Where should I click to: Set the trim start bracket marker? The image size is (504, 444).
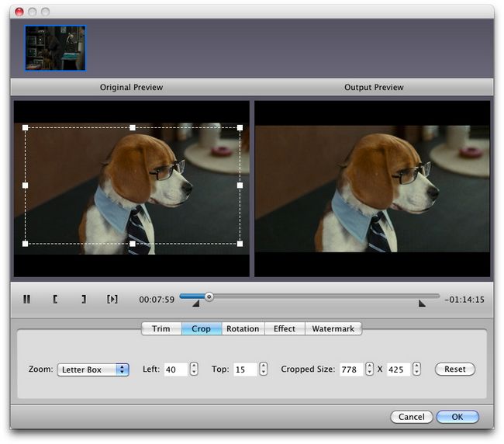click(55, 299)
